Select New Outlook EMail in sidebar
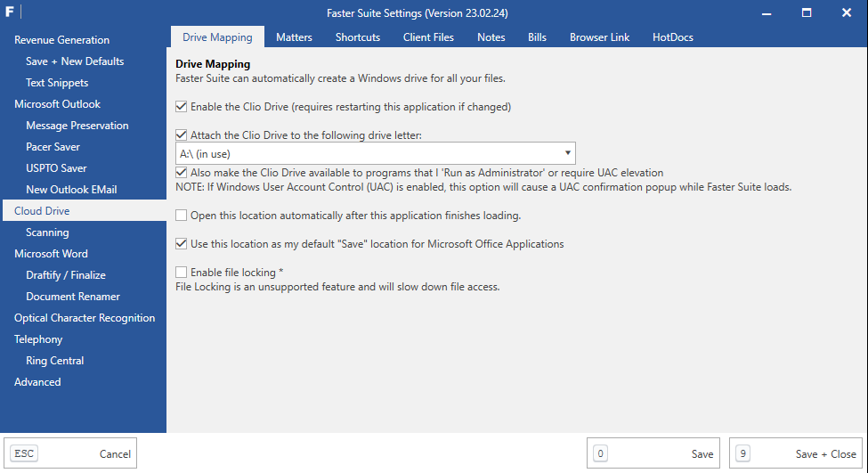The width and height of the screenshot is (868, 473). tap(71, 190)
